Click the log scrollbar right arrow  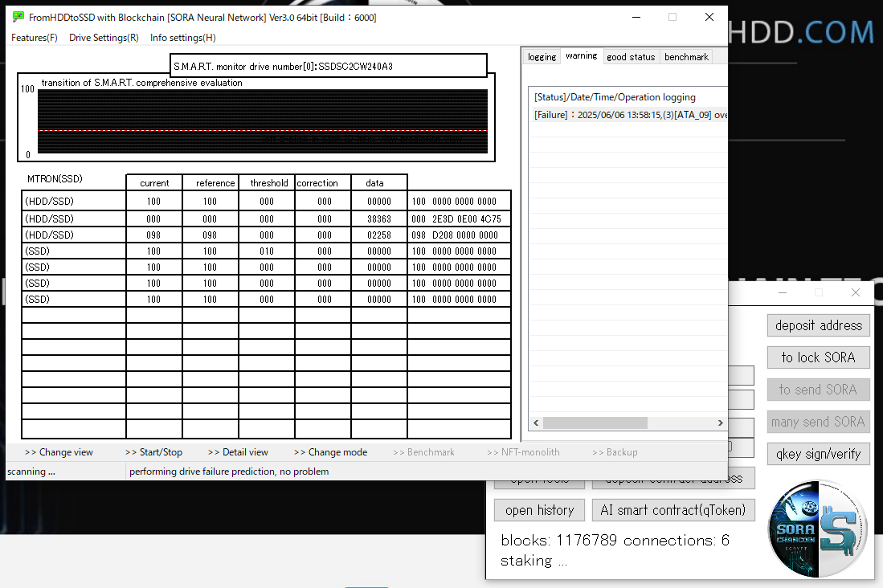point(720,423)
